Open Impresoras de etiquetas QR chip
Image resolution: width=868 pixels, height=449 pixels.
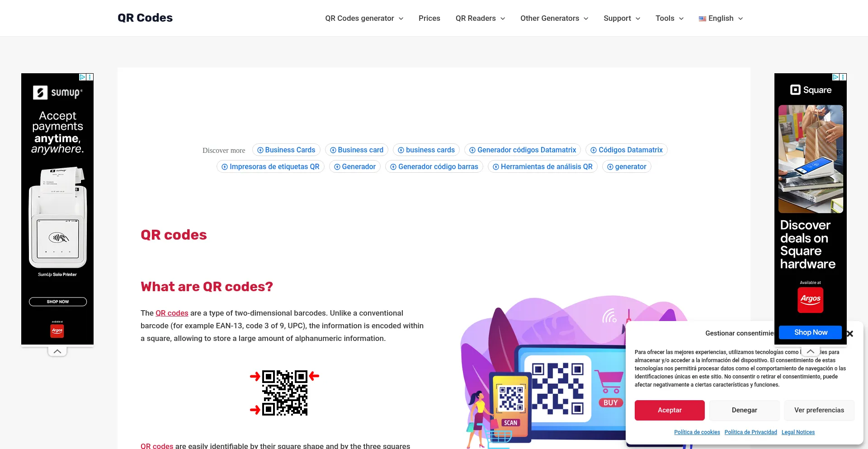coord(270,167)
